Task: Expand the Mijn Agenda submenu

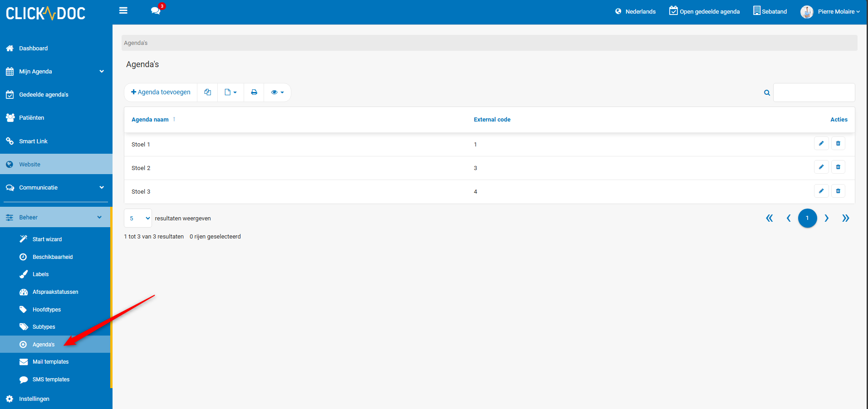Action: click(x=102, y=72)
